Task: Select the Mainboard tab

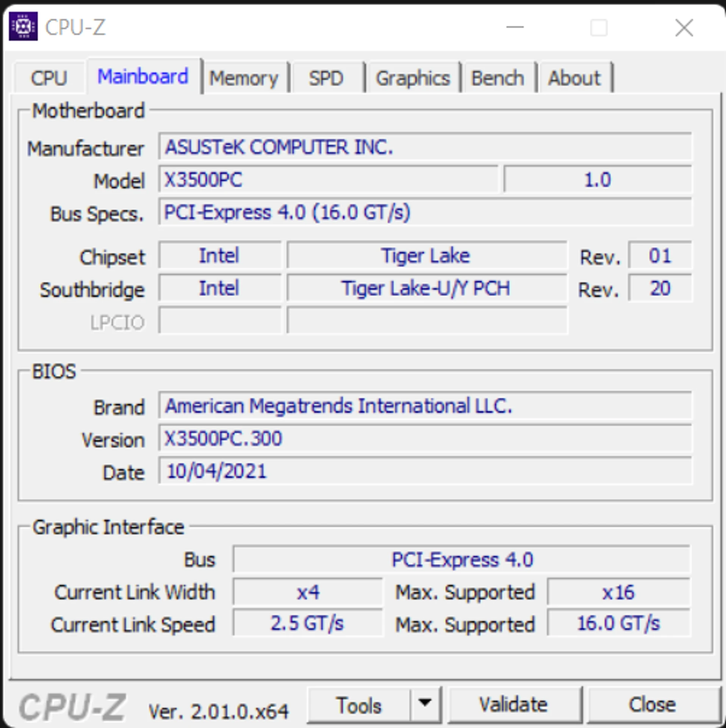Action: (143, 76)
